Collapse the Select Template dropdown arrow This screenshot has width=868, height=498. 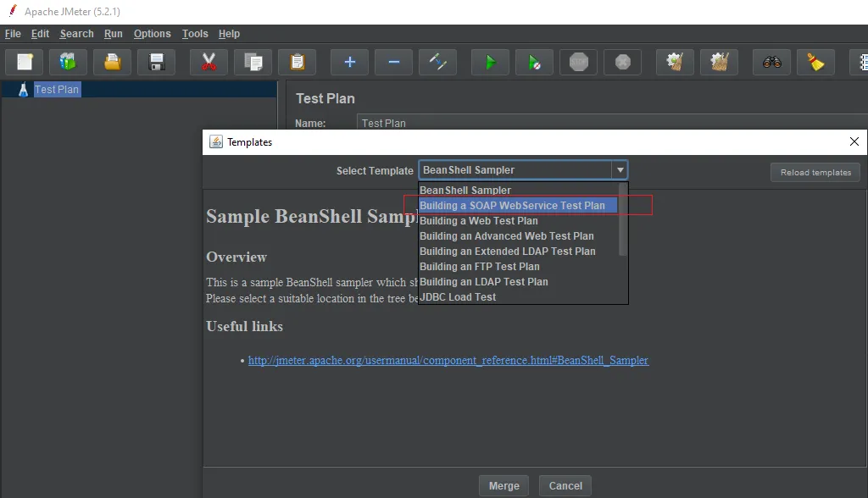coord(620,170)
